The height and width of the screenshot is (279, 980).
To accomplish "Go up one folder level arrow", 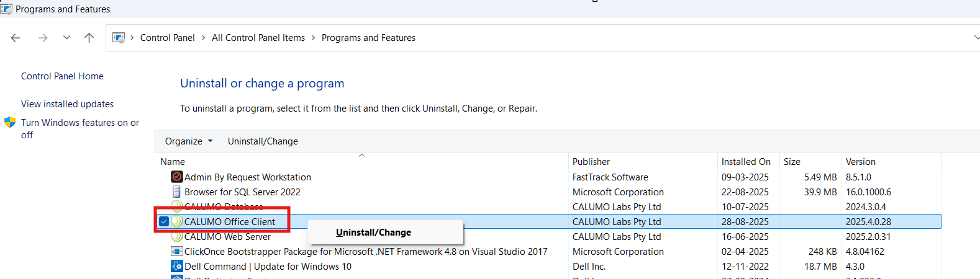I will point(89,38).
